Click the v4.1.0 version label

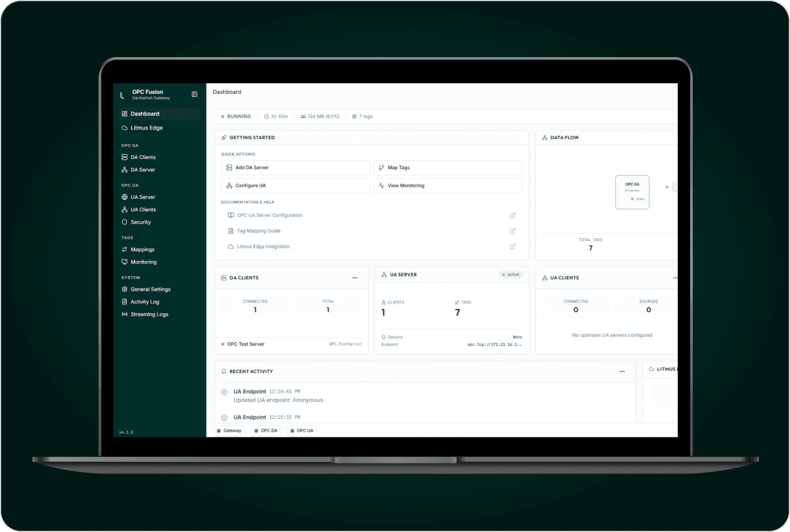point(126,432)
